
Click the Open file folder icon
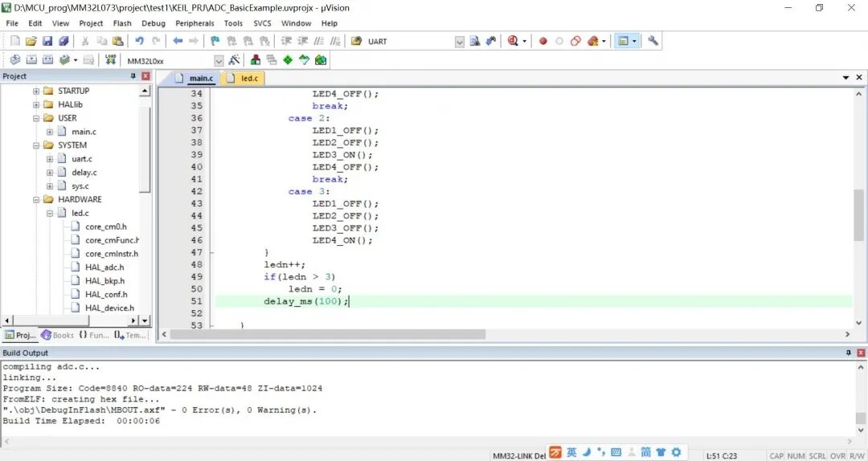click(31, 41)
